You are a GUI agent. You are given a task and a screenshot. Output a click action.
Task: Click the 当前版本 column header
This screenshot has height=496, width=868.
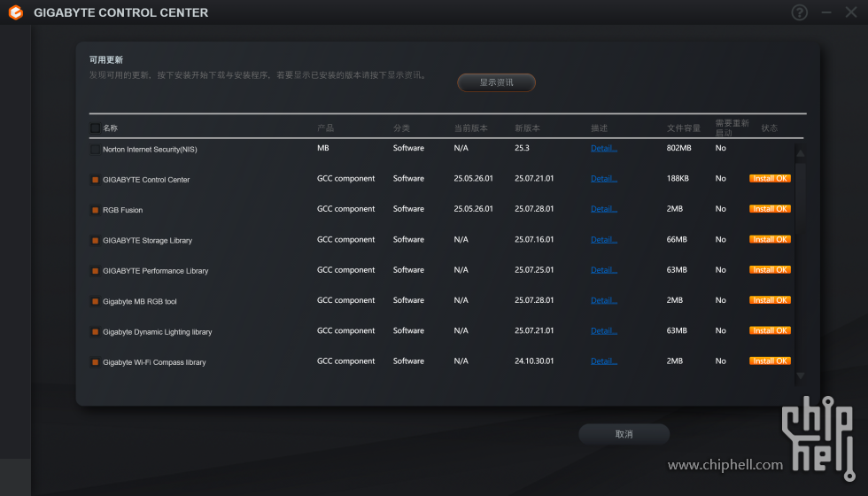470,128
